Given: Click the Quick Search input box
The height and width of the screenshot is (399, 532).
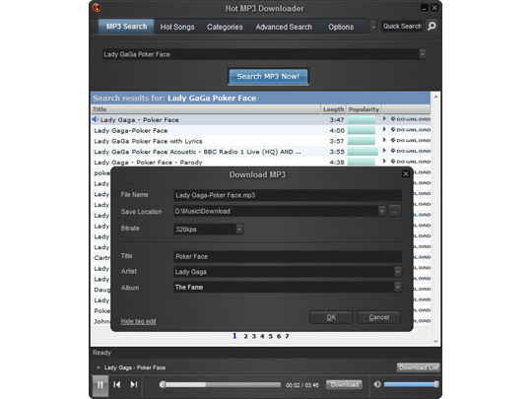Looking at the screenshot, I should [402, 27].
